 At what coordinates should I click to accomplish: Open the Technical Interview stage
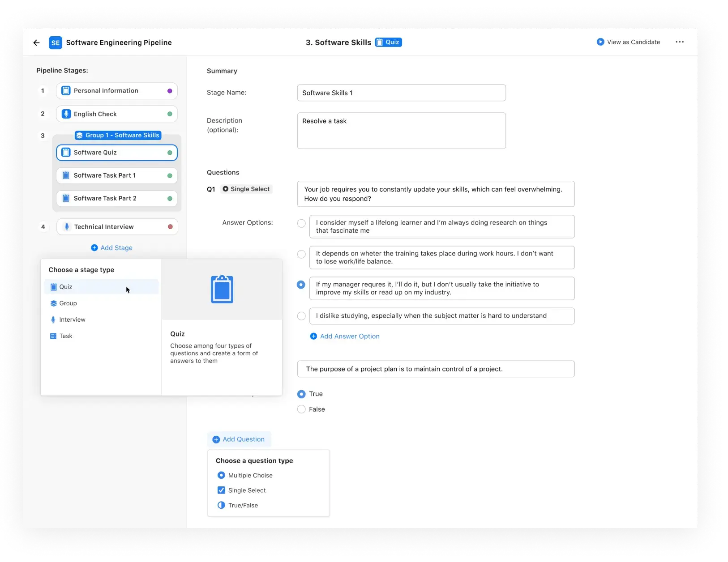[117, 227]
